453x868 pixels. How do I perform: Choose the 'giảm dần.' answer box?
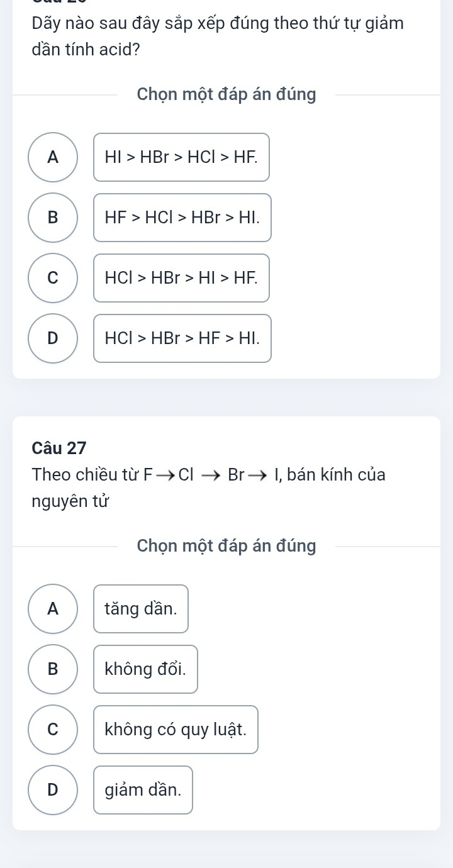143,790
